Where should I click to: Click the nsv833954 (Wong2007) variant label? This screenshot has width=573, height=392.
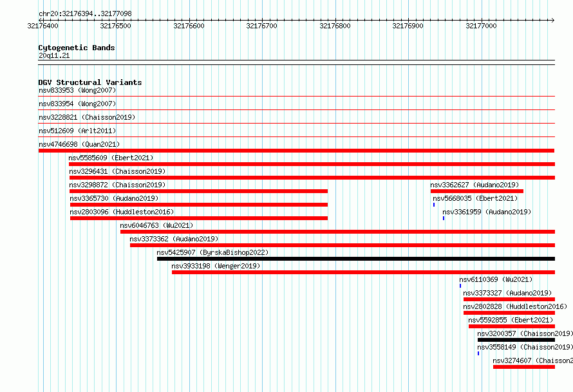(x=77, y=104)
